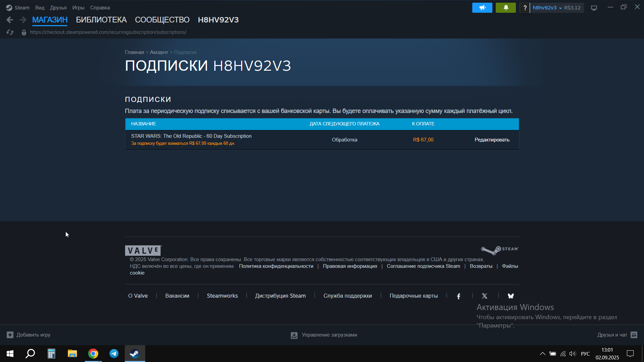
Task: Open the Steamworks footer link
Action: coord(222,296)
